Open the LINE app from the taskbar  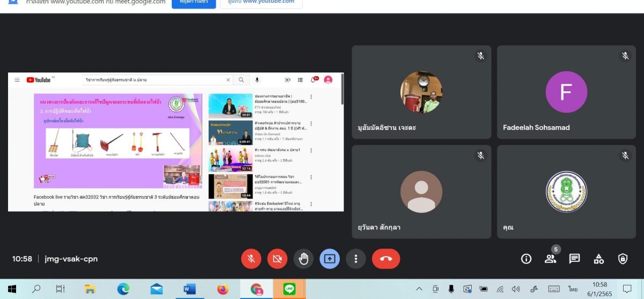coord(289,289)
